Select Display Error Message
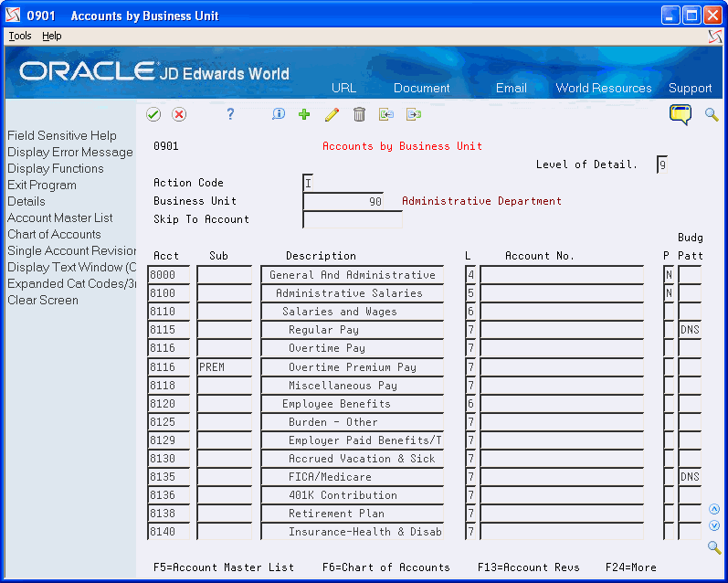 pos(70,153)
